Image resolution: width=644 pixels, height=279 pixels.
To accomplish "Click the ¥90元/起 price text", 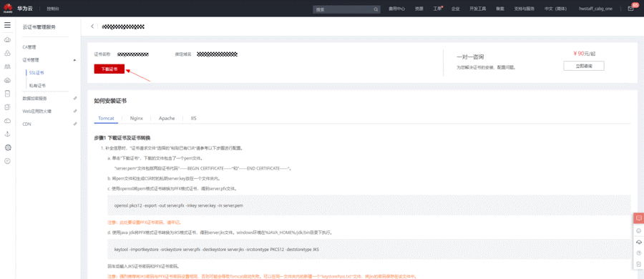I will pyautogui.click(x=584, y=54).
